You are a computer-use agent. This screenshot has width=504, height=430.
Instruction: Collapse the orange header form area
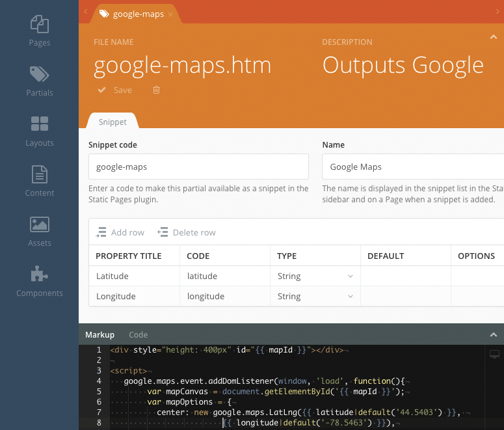(493, 38)
